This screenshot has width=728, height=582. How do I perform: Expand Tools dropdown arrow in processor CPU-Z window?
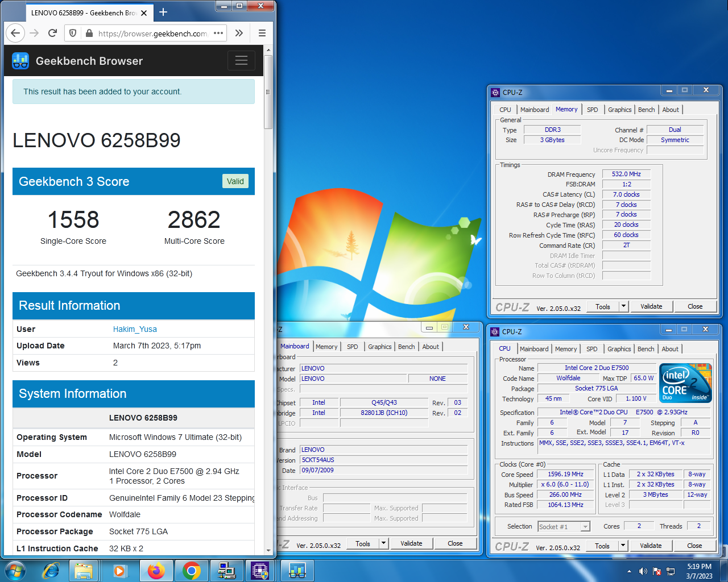(623, 546)
